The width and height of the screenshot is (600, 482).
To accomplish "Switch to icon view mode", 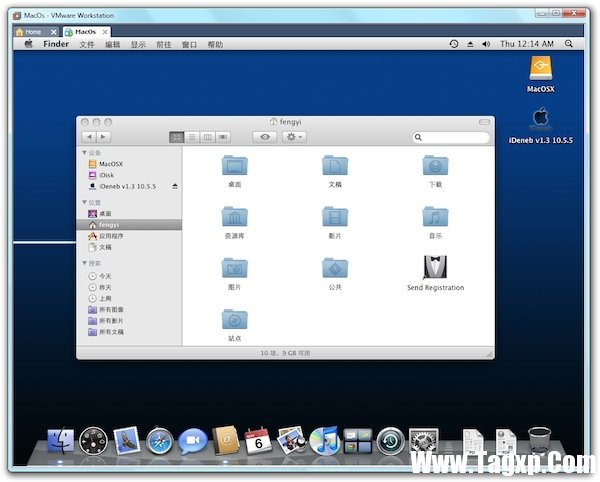I will [177, 137].
